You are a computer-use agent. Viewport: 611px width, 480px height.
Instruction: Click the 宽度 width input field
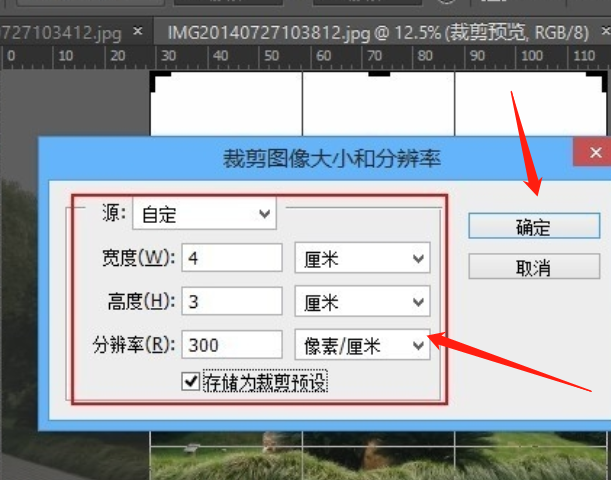pyautogui.click(x=232, y=258)
